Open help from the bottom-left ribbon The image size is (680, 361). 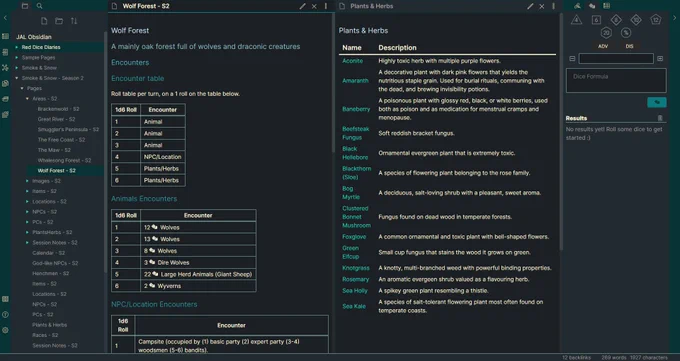[5, 315]
